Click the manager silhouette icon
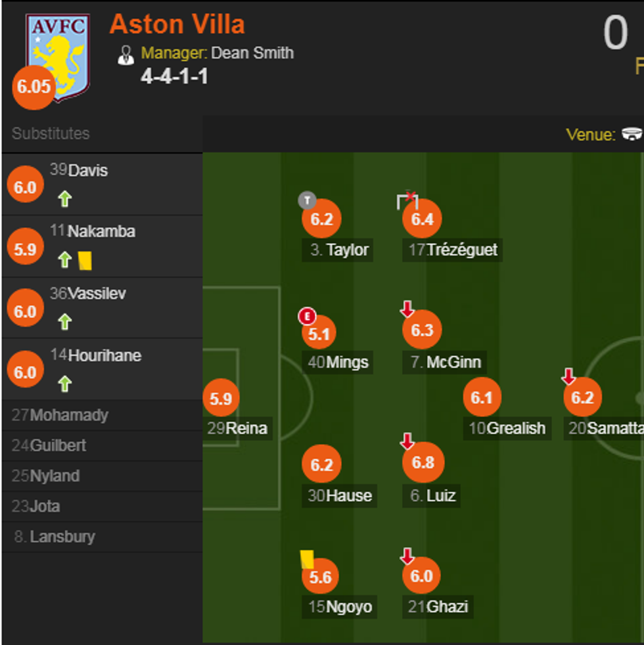644x645 pixels. pyautogui.click(x=126, y=55)
